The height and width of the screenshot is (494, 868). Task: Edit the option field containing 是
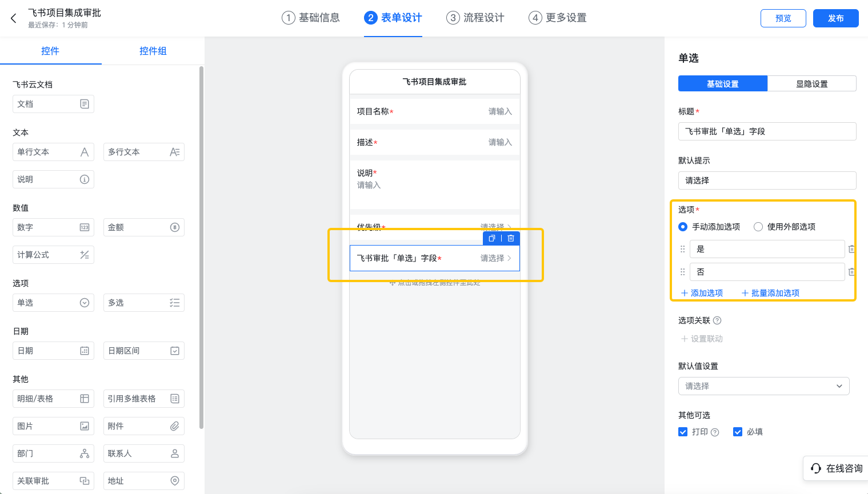click(x=767, y=249)
